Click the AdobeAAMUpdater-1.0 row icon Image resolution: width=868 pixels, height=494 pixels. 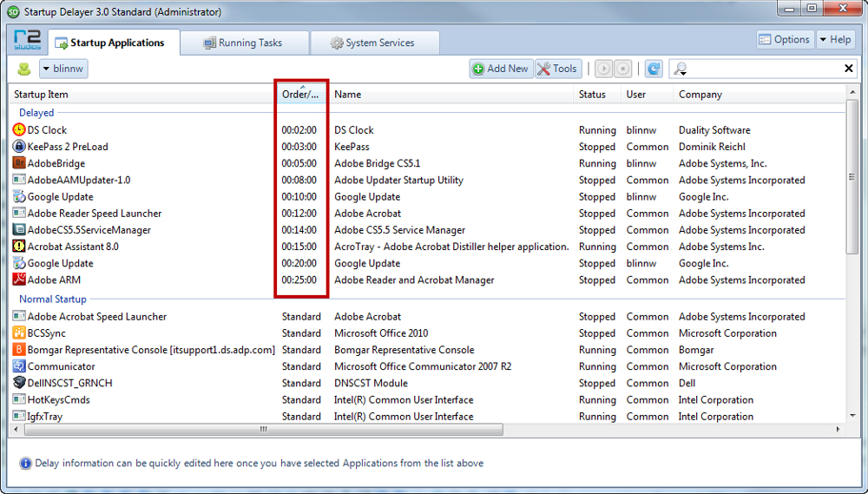19,180
